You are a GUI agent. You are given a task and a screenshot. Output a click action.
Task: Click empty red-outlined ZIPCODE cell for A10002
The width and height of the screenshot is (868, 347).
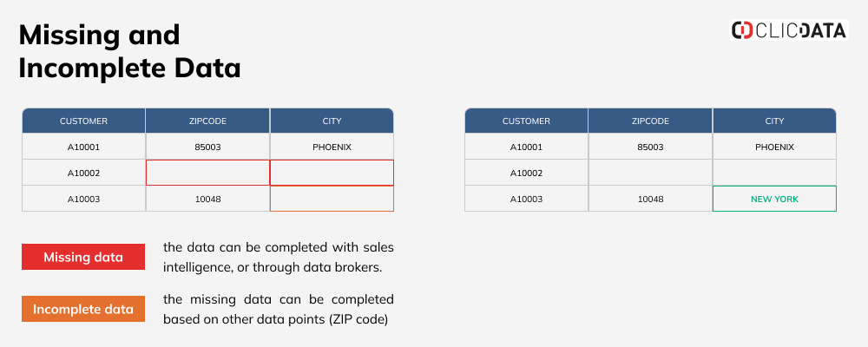[207, 173]
